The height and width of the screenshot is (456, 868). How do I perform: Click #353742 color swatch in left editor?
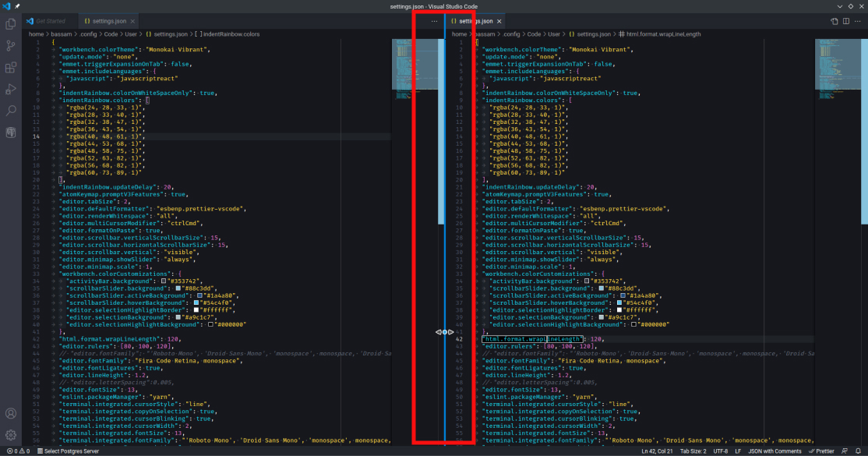pyautogui.click(x=164, y=281)
